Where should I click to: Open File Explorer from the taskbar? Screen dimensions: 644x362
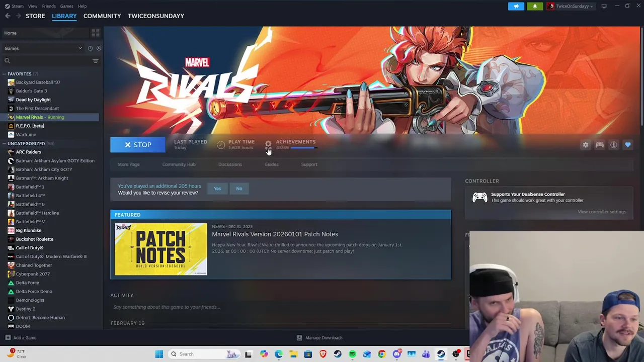pyautogui.click(x=293, y=354)
